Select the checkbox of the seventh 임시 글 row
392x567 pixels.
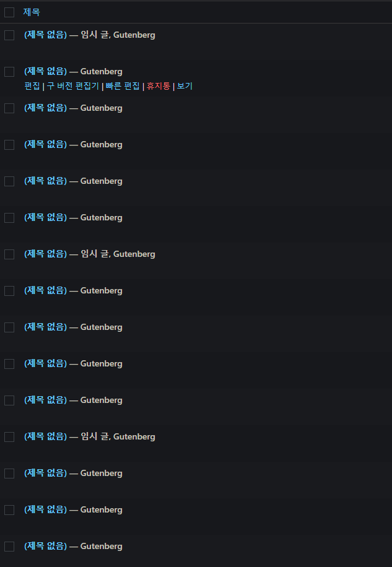click(x=9, y=254)
